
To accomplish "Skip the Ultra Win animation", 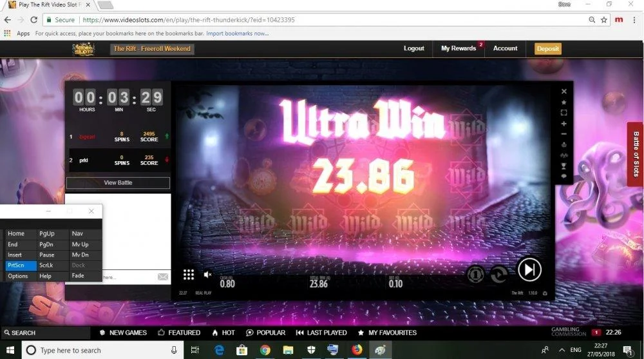I will tap(529, 270).
